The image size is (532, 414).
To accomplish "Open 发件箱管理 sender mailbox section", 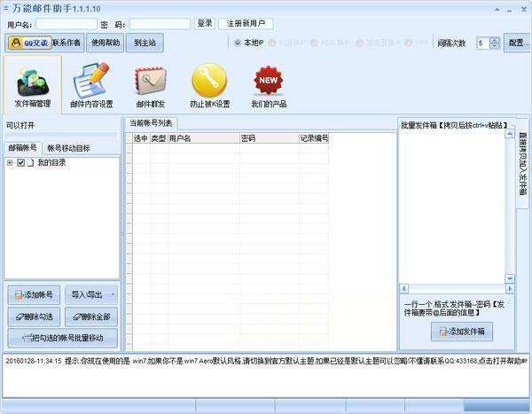I will tap(33, 85).
